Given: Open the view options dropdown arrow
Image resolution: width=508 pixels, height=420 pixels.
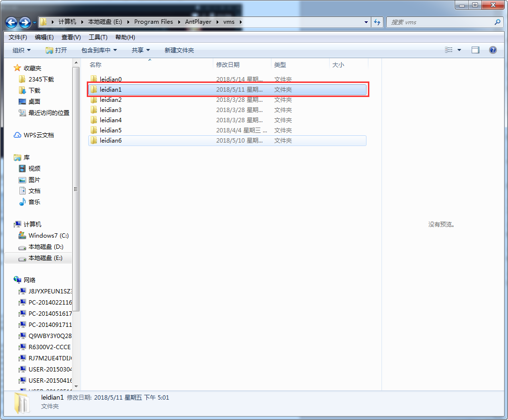Looking at the screenshot, I should 459,50.
